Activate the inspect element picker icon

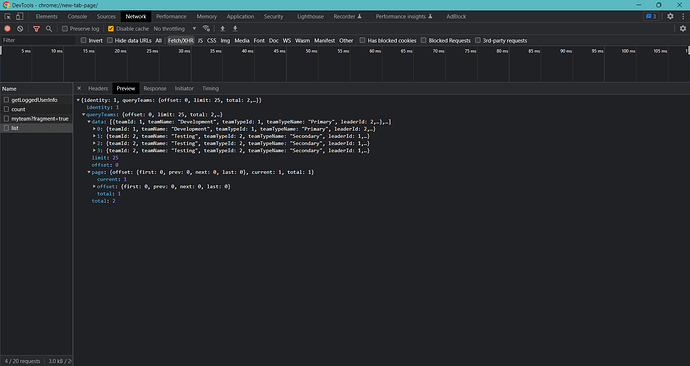pyautogui.click(x=7, y=16)
